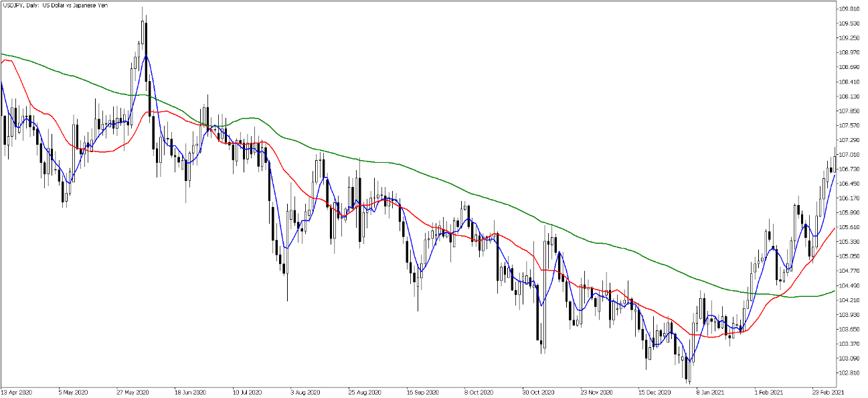Click the 109.810 price axis label
868x398 pixels.
849,9
